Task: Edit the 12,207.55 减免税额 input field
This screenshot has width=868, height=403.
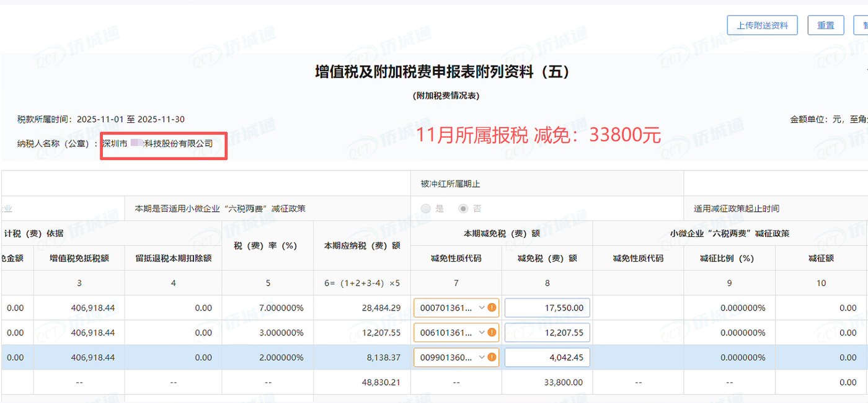Action: (547, 332)
